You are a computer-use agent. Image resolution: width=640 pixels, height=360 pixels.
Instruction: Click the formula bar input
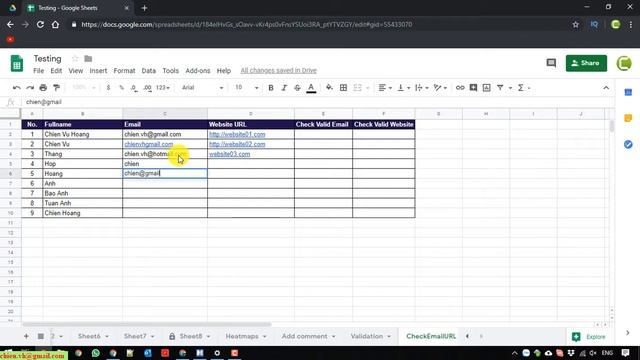pos(318,102)
